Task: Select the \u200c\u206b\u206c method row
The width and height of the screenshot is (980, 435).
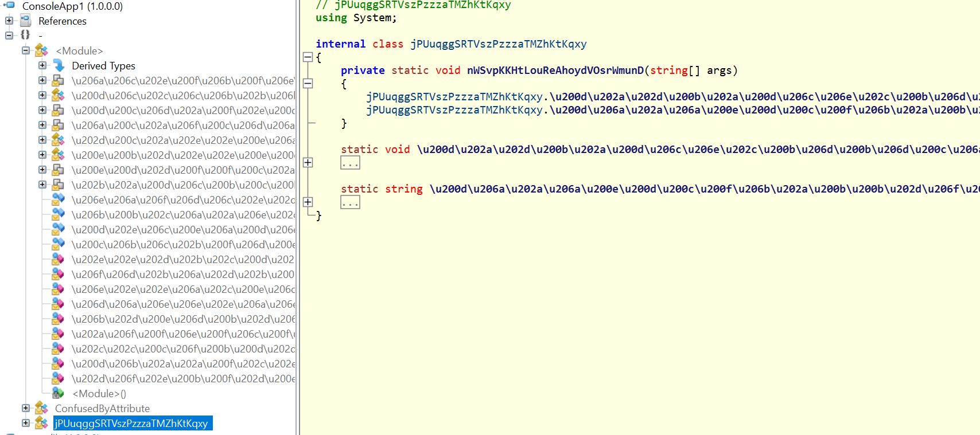Action: [x=183, y=244]
